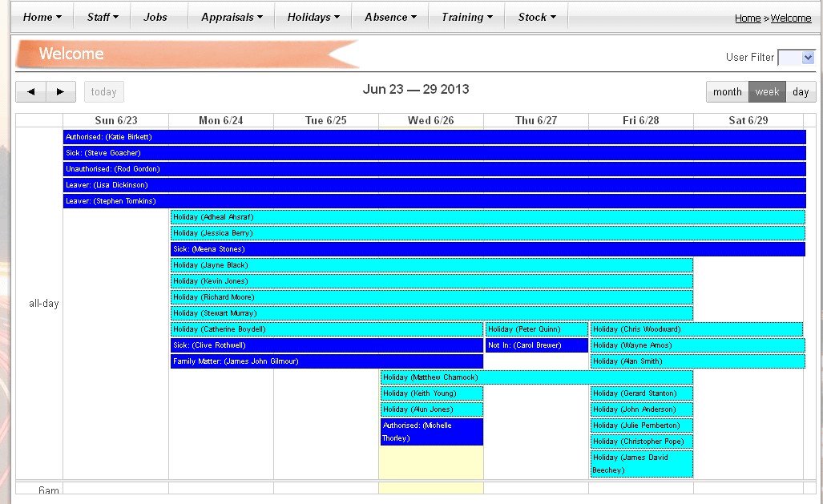This screenshot has width=823, height=504.
Task: Open Holiday Stewart Murray event
Action: tap(432, 313)
